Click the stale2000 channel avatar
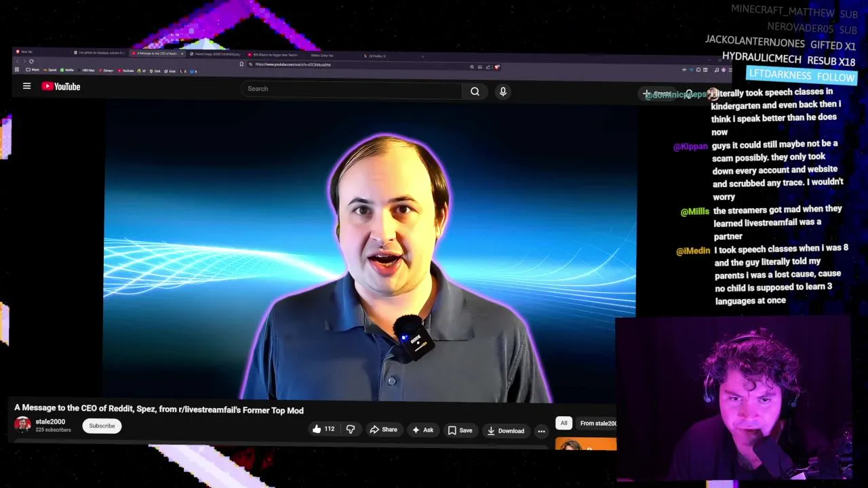Screen dimensions: 868x488 click(x=22, y=424)
